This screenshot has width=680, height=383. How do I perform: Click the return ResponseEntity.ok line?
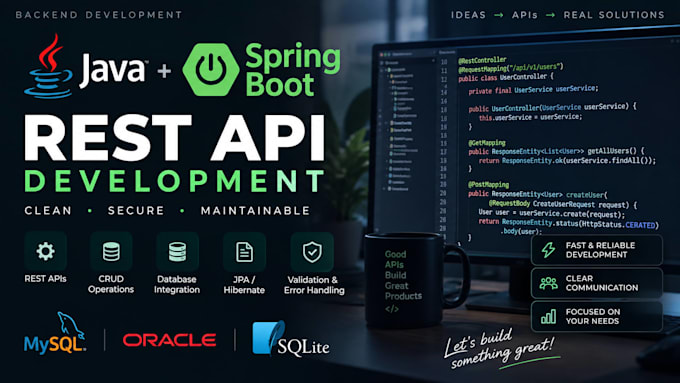pos(567,161)
